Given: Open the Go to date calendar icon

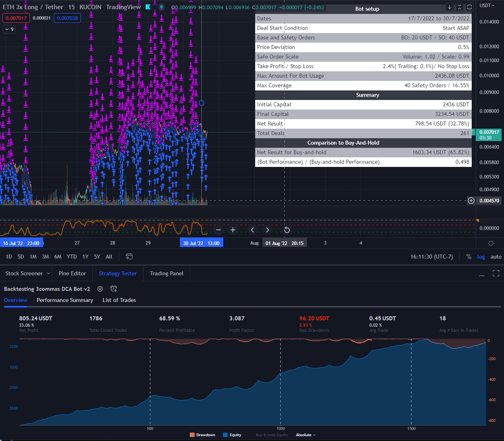Looking at the screenshot, I should pyautogui.click(x=129, y=257).
